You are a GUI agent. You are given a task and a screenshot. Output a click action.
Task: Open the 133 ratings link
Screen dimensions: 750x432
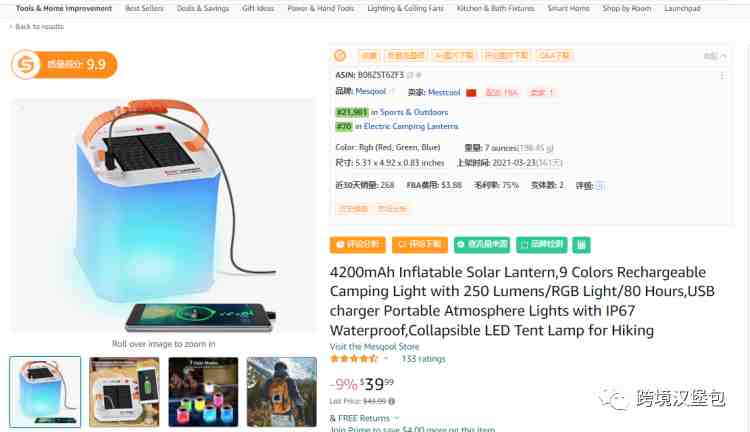click(x=423, y=359)
